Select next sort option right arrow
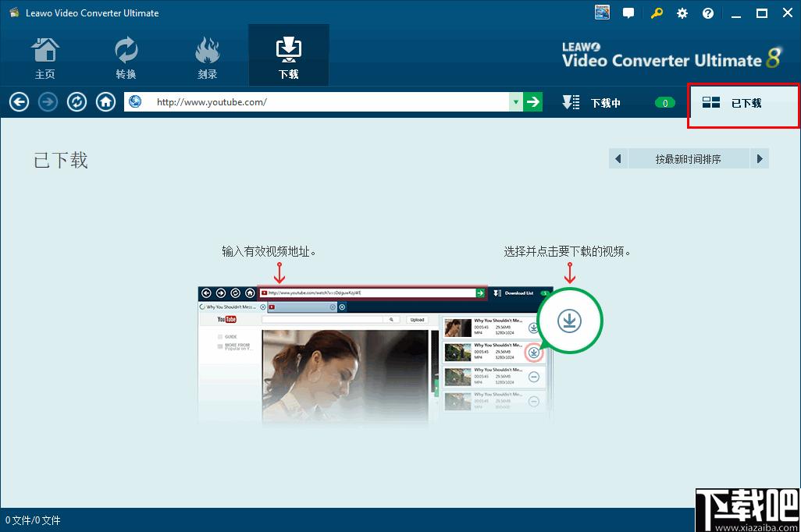 pyautogui.click(x=760, y=159)
